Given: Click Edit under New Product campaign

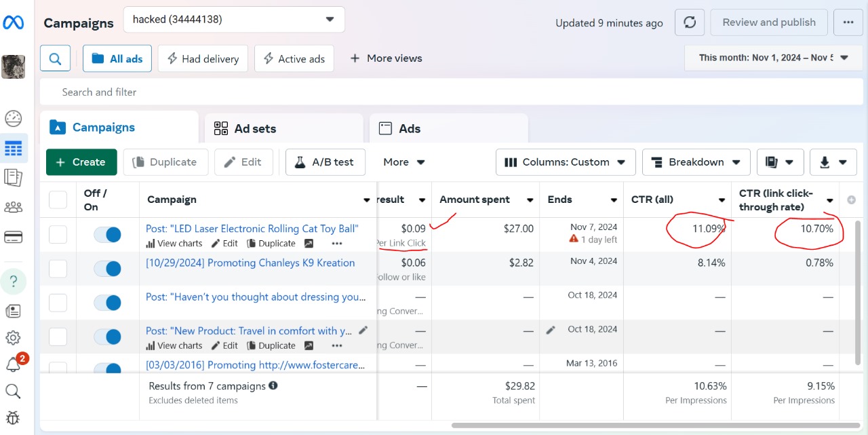Looking at the screenshot, I should tap(224, 345).
